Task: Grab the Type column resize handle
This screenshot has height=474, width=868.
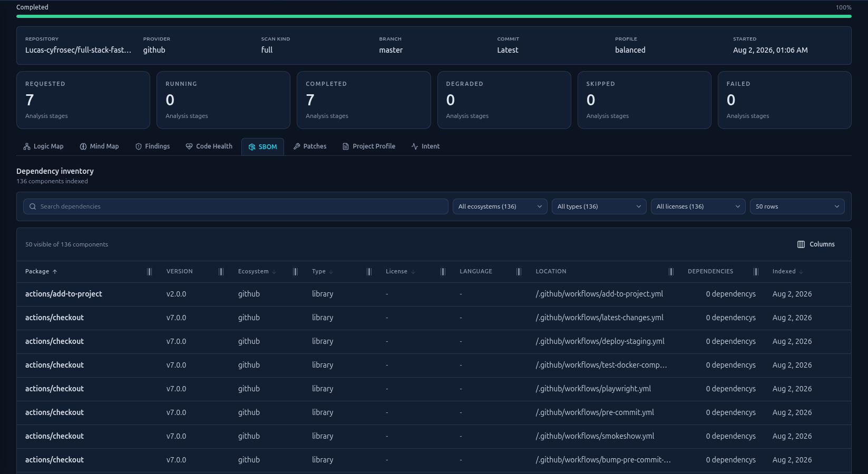Action: 369,272
